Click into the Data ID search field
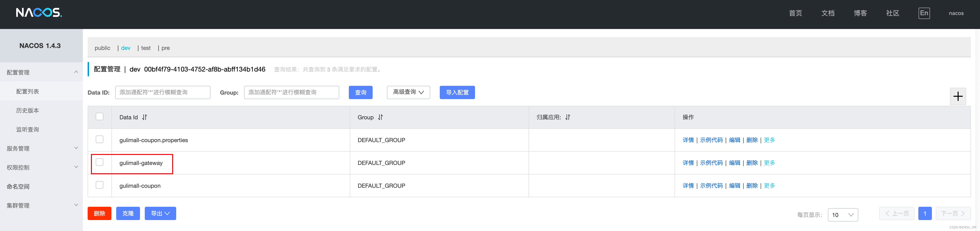The height and width of the screenshot is (231, 980). (162, 92)
